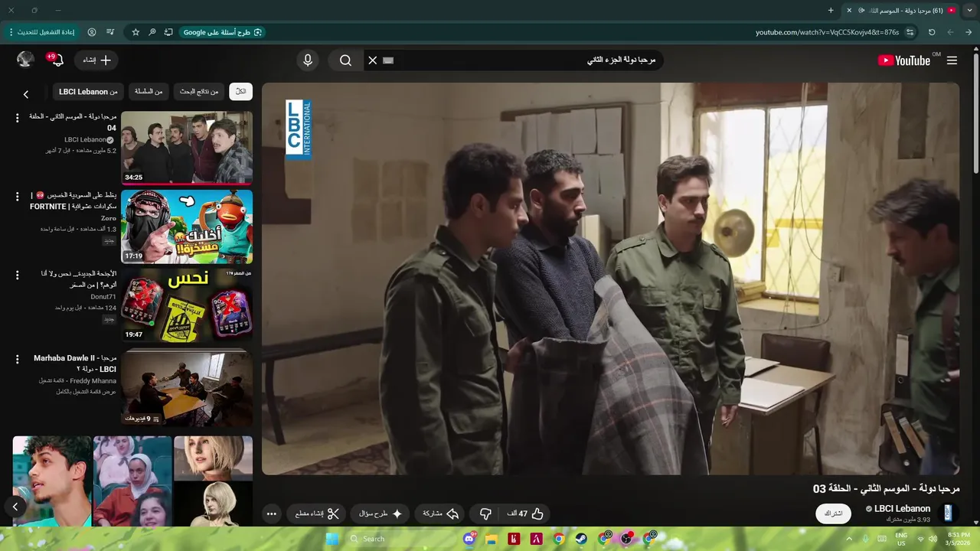Open the Short with the curly-haired man
This screenshot has height=551, width=980.
coord(52,481)
